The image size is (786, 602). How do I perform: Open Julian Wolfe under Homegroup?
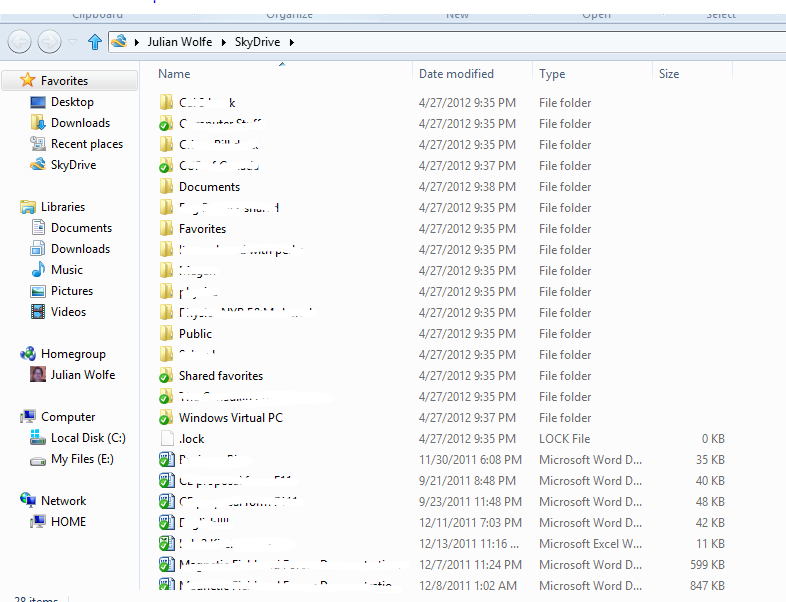(x=83, y=375)
